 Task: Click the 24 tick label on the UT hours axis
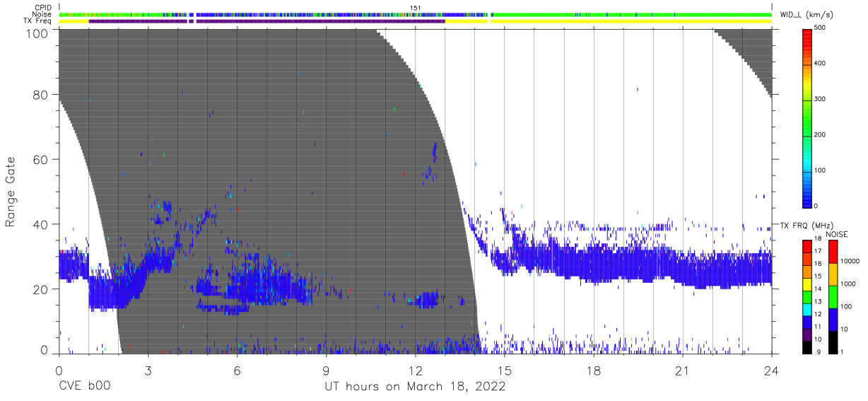[771, 370]
